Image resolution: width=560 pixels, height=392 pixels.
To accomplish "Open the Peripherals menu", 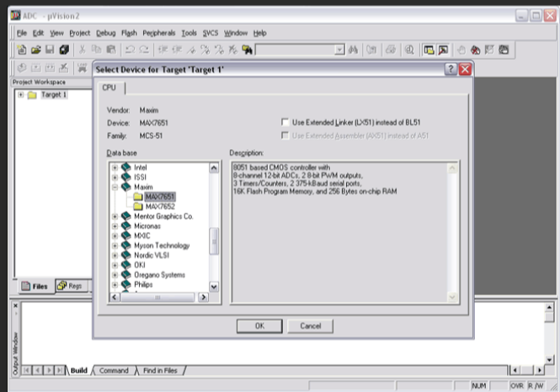I will 159,33.
